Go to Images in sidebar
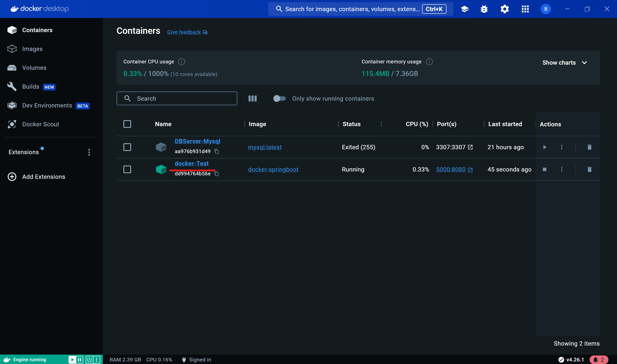Image resolution: width=617 pixels, height=364 pixels. (x=32, y=49)
